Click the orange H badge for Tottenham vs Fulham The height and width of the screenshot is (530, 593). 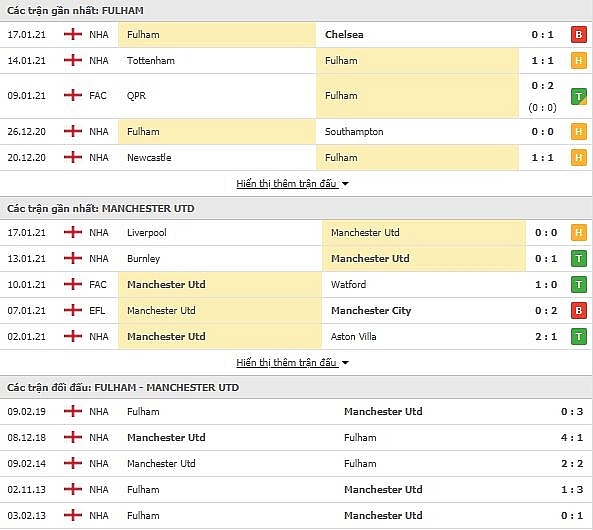[x=579, y=61]
